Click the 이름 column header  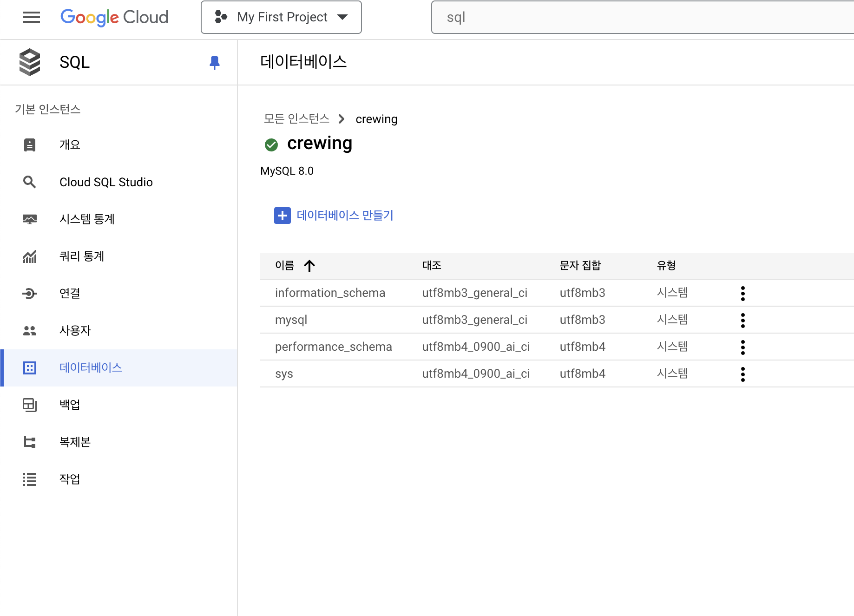pyautogui.click(x=284, y=266)
